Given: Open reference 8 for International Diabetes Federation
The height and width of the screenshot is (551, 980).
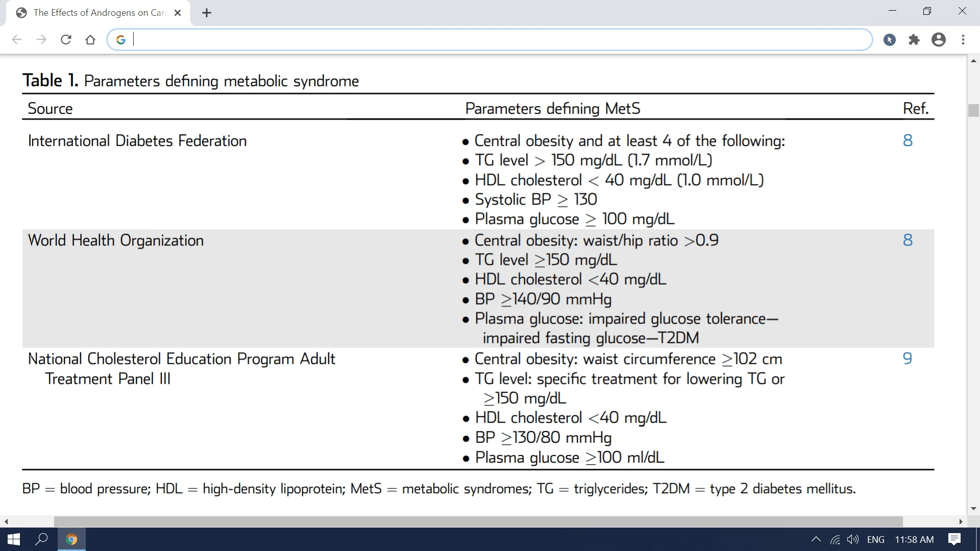Looking at the screenshot, I should 908,140.
